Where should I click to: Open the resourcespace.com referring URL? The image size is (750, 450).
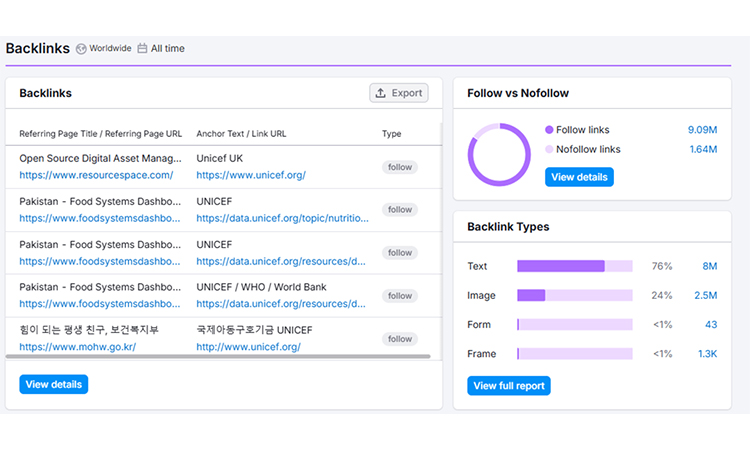(x=96, y=175)
